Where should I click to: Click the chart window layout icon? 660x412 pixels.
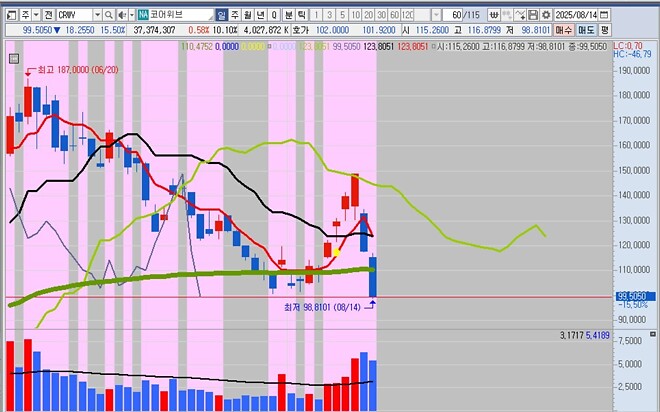(x=11, y=15)
